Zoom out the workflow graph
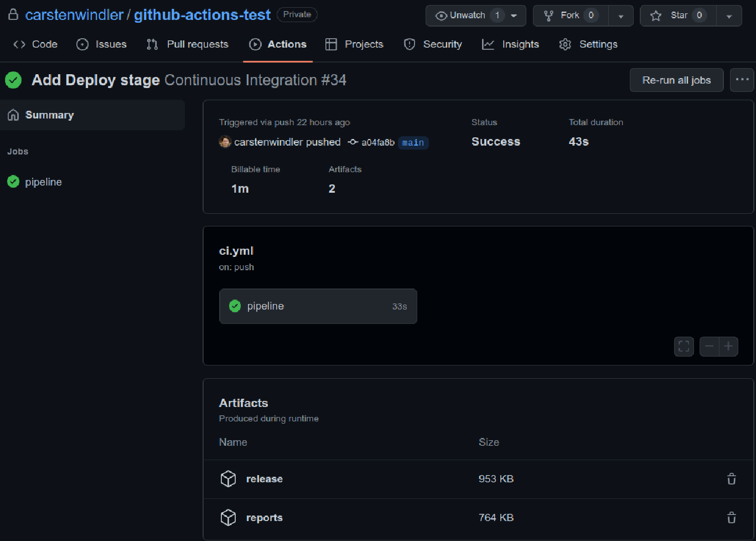Screen dimensions: 756x541 pos(709,347)
